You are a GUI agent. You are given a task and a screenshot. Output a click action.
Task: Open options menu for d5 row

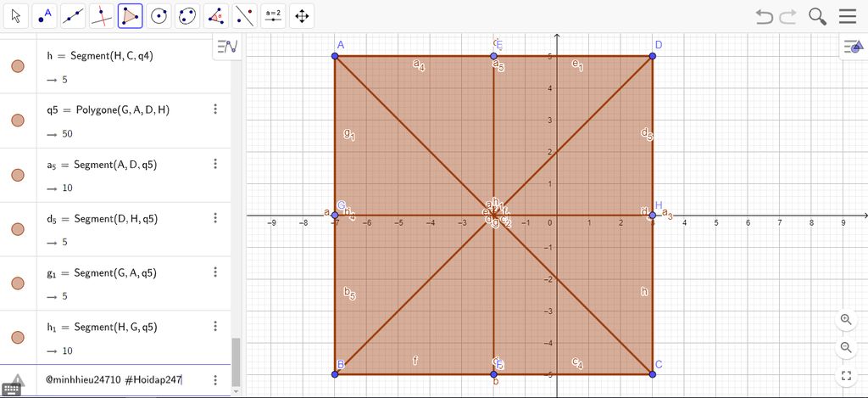tap(216, 218)
